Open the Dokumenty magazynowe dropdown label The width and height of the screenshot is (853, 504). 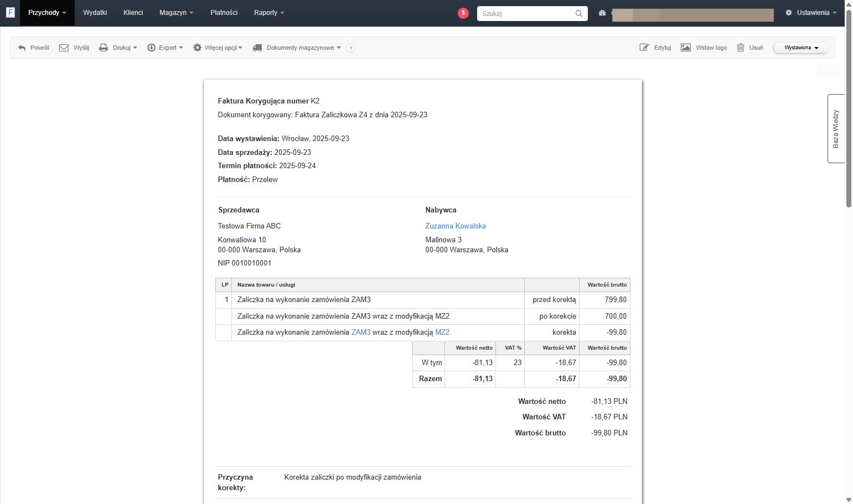[x=303, y=48]
